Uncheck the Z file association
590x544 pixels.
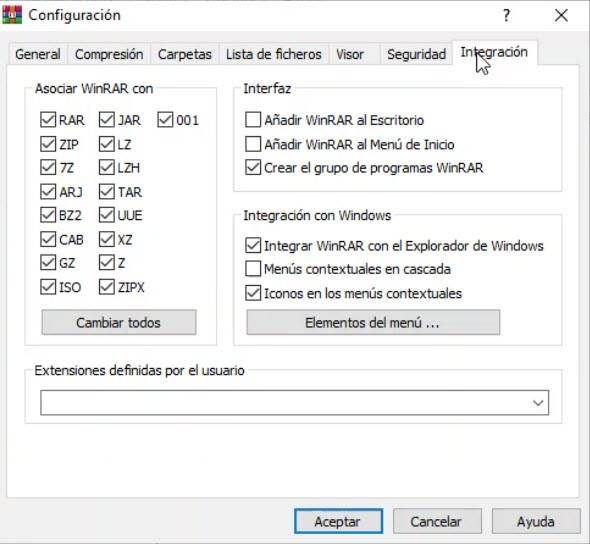tap(106, 263)
